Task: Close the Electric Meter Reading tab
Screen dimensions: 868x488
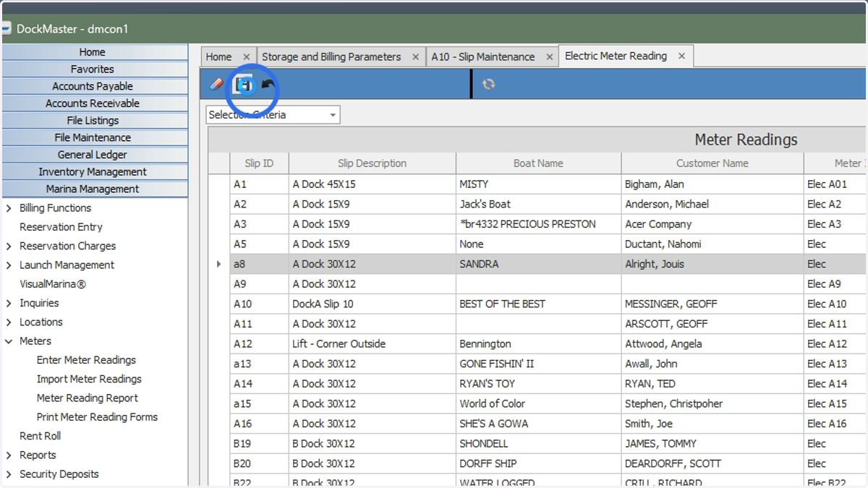Action: click(681, 56)
